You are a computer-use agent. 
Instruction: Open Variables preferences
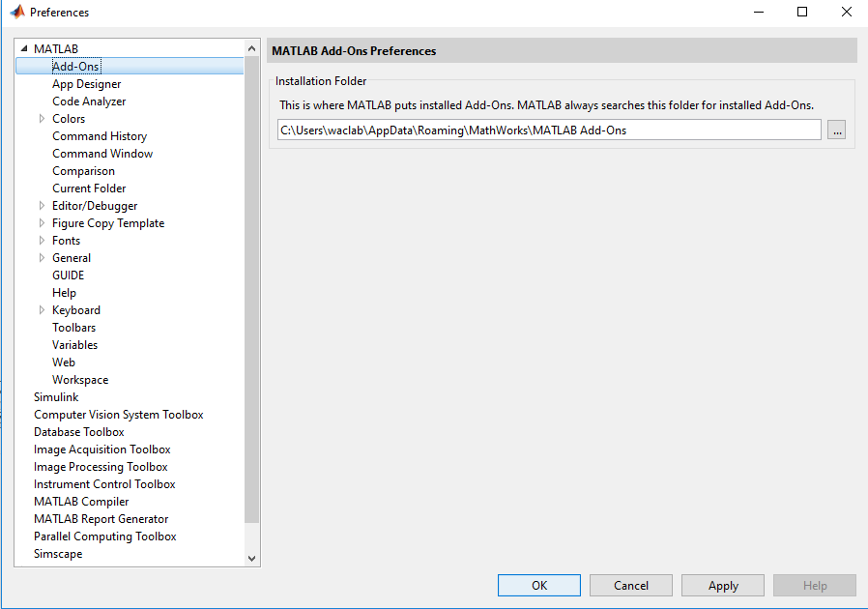click(74, 345)
